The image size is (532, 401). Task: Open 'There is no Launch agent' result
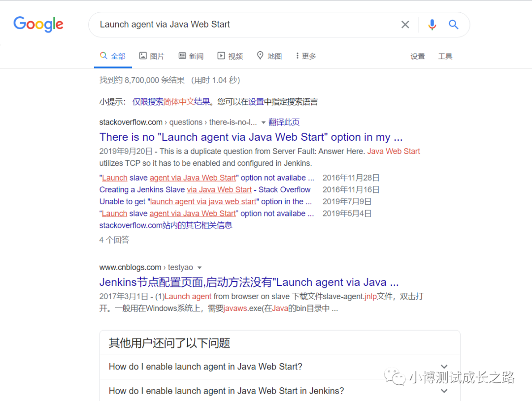pos(251,137)
